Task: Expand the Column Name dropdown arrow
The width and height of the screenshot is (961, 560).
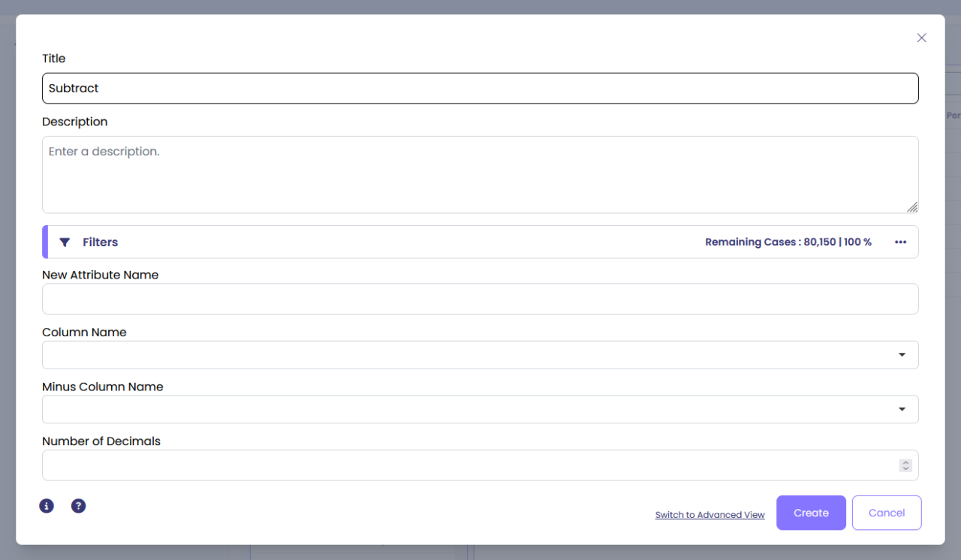Action: [902, 355]
